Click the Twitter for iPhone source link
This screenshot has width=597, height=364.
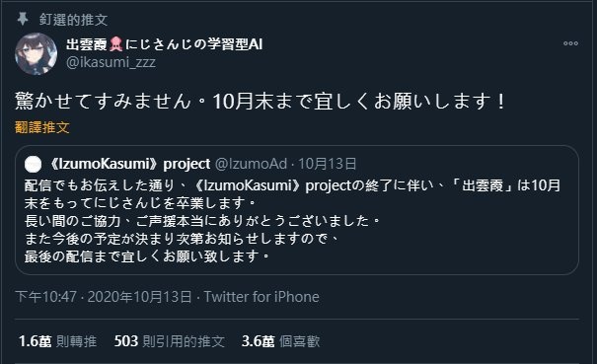pyautogui.click(x=261, y=297)
